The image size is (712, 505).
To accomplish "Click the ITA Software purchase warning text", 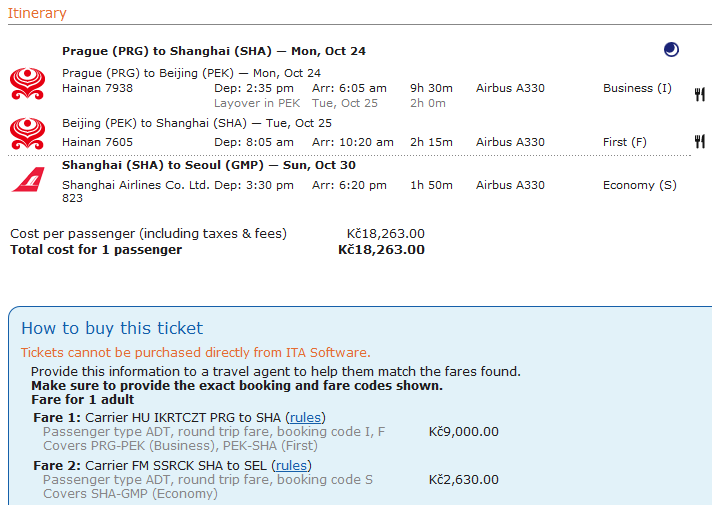I will pos(195,352).
